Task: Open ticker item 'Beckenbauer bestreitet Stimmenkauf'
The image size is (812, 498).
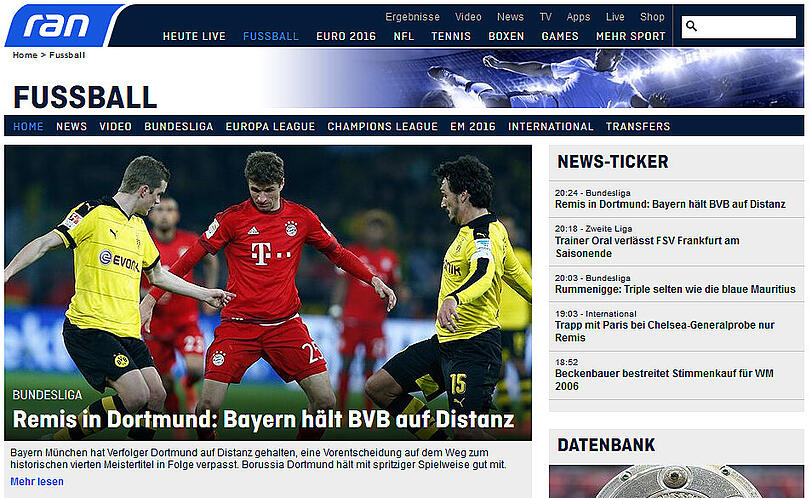Action: coord(664,379)
